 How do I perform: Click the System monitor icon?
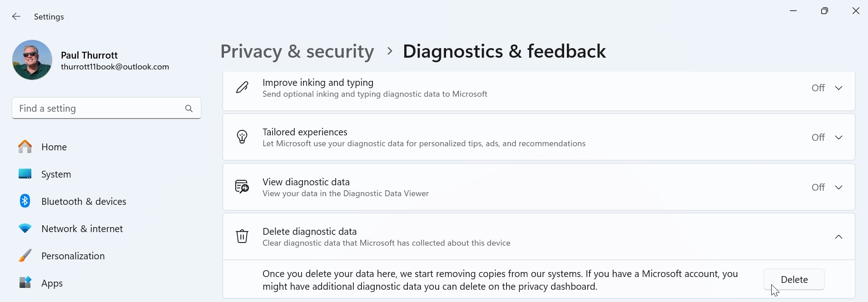point(25,174)
